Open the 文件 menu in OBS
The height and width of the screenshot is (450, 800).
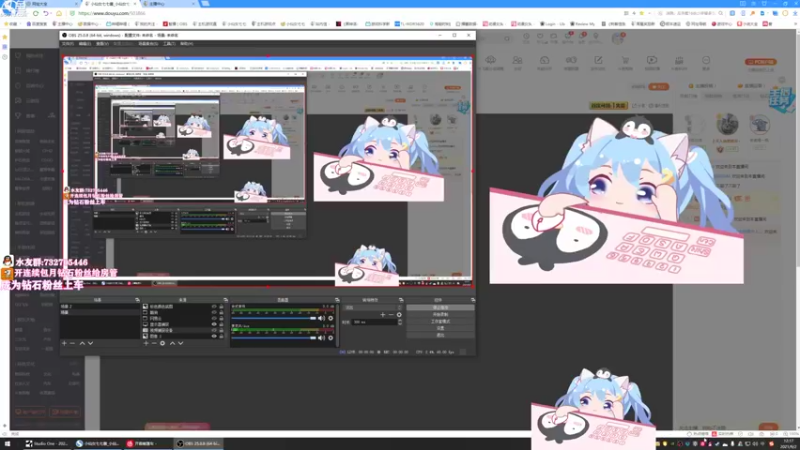click(x=68, y=44)
